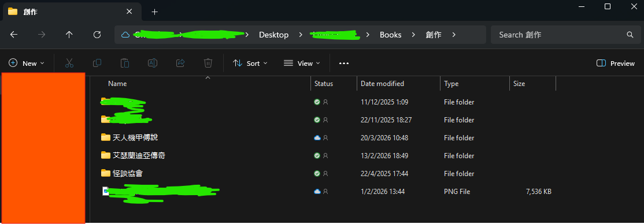644x224 pixels.
Task: Go up one folder level
Action: pyautogui.click(x=69, y=35)
